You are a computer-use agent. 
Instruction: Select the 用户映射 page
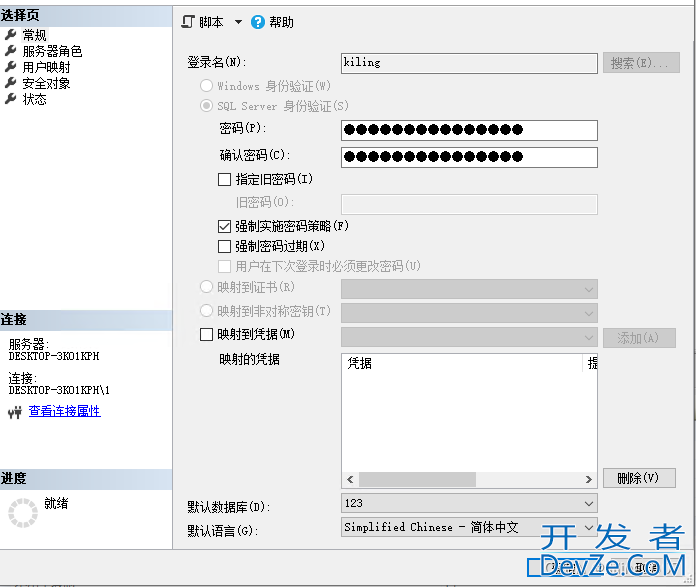47,67
